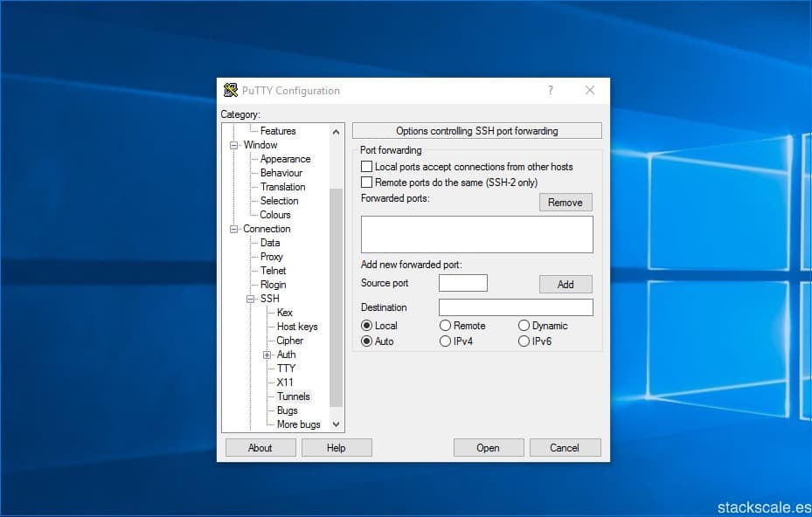The image size is (812, 517).
Task: Open the Appearance category
Action: click(x=285, y=159)
